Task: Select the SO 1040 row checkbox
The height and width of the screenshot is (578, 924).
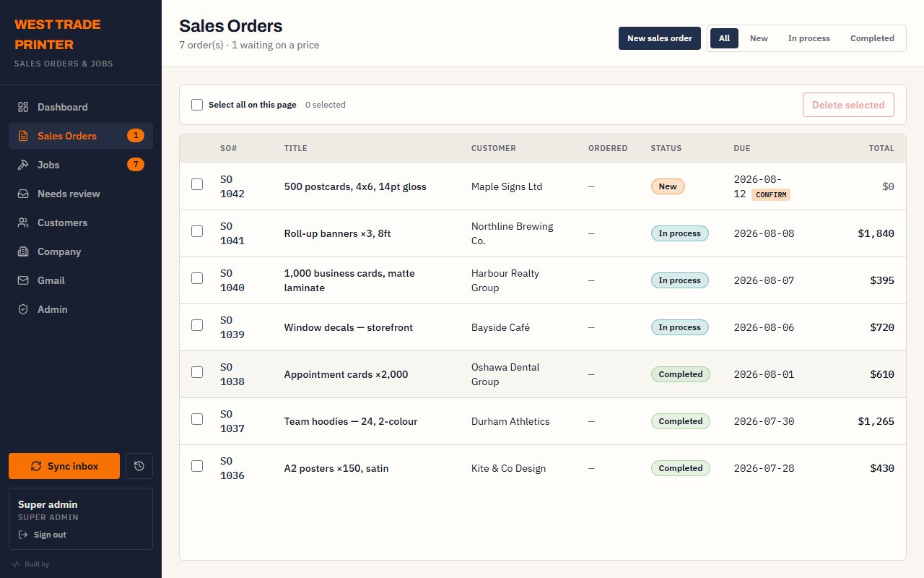Action: (197, 278)
